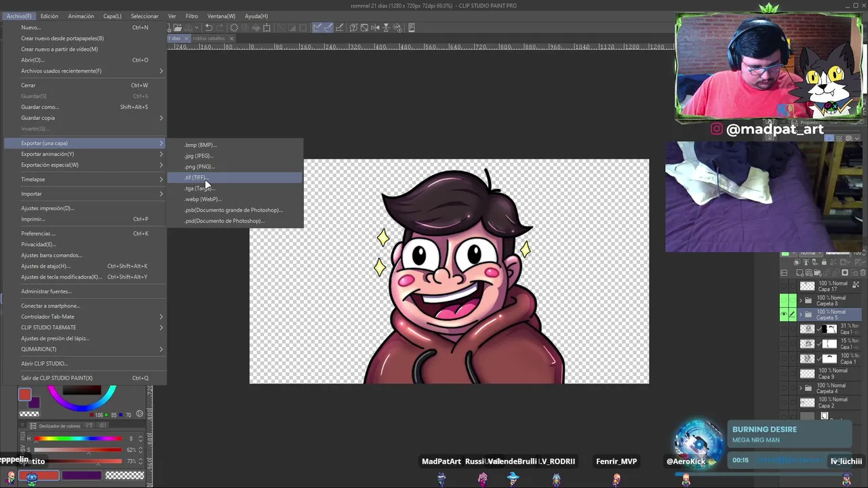
Task: Click the Clip to Layer Below icon
Action: pos(797,262)
